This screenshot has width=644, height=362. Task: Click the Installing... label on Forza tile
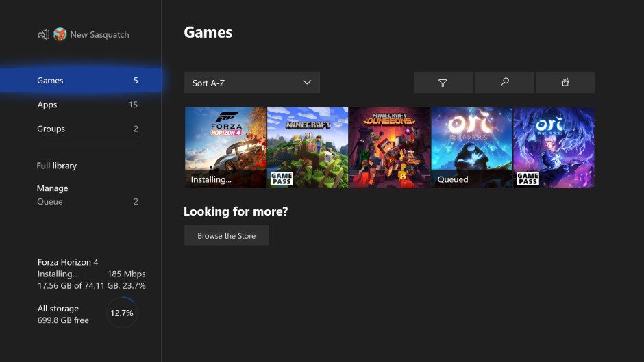211,179
